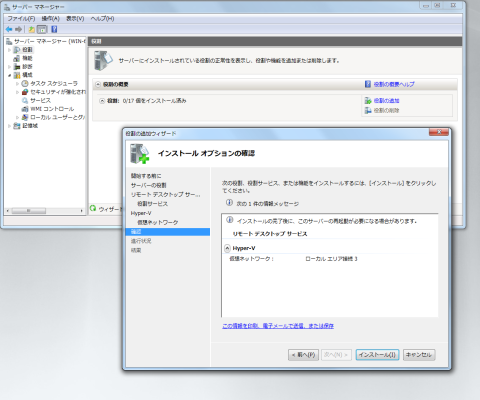Go to the サーバーの役割 wizard step
Screen dimensions: 480x400
(149, 185)
